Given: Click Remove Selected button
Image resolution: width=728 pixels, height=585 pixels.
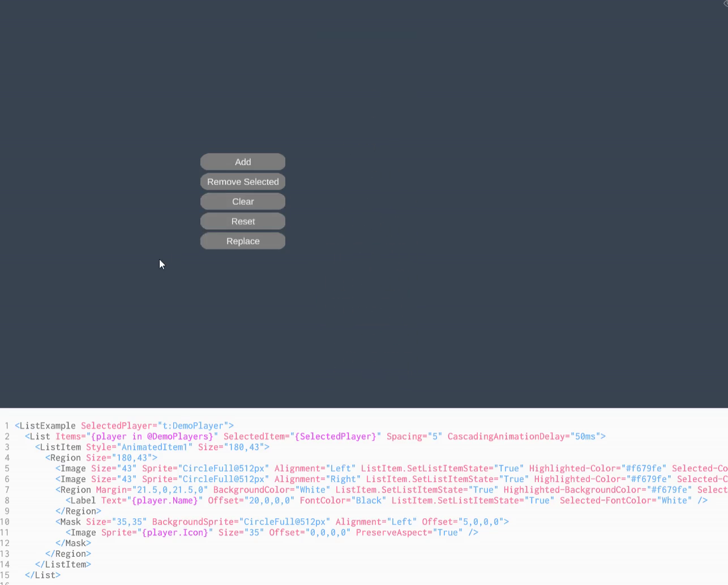Looking at the screenshot, I should coord(243,182).
